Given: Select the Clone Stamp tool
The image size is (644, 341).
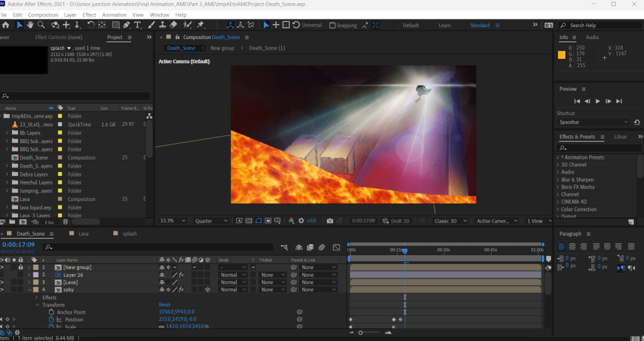Looking at the screenshot, I should pyautogui.click(x=162, y=25).
